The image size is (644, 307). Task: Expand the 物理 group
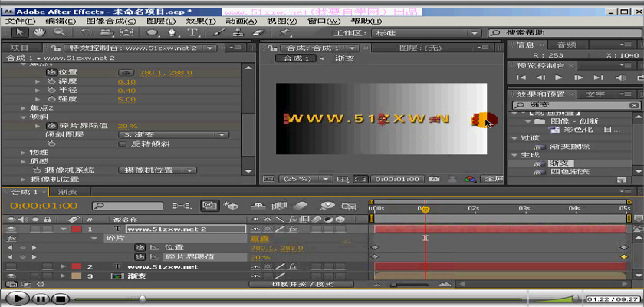23,153
